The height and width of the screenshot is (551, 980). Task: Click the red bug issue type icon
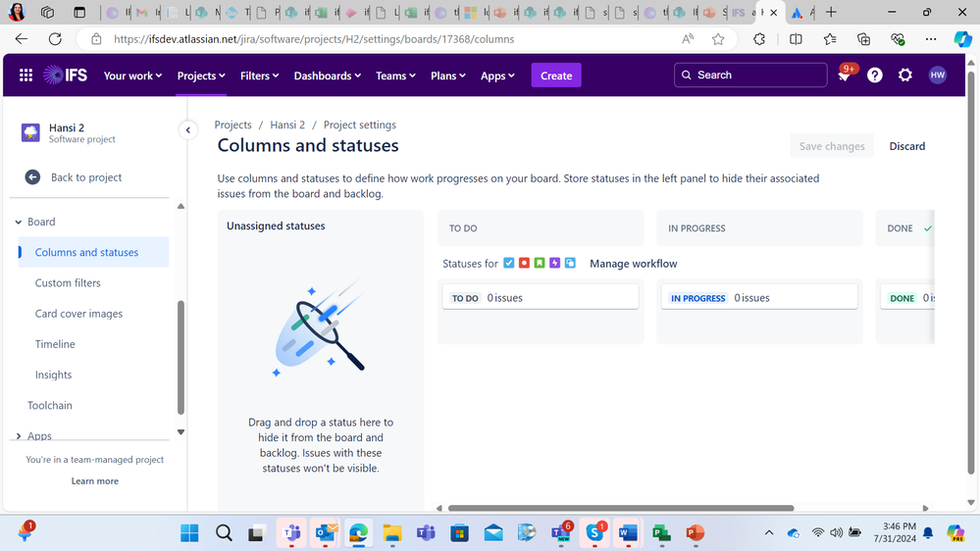click(x=524, y=263)
